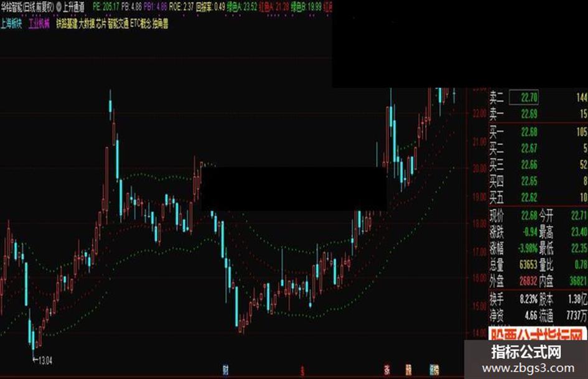Click the 股本 value 1.38亿
The height and width of the screenshot is (379, 588).
coord(578,299)
